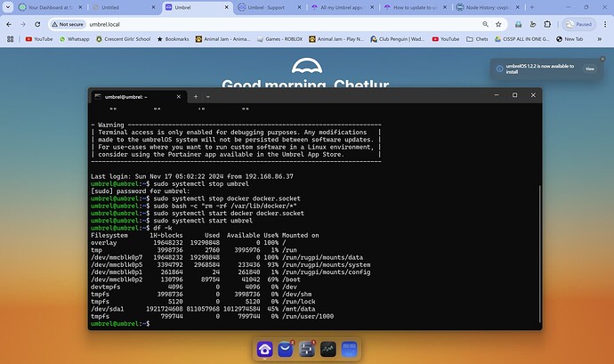Viewport: 614px width, 364px height.
Task: Show more bookmarks overflow chevron
Action: [599, 39]
